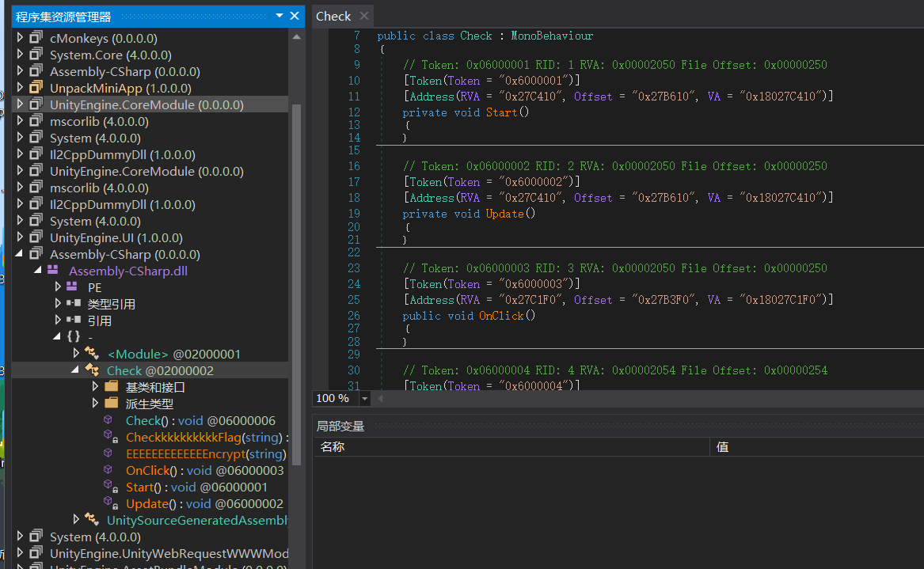Close the Check tab
The width and height of the screenshot is (924, 569).
[364, 16]
